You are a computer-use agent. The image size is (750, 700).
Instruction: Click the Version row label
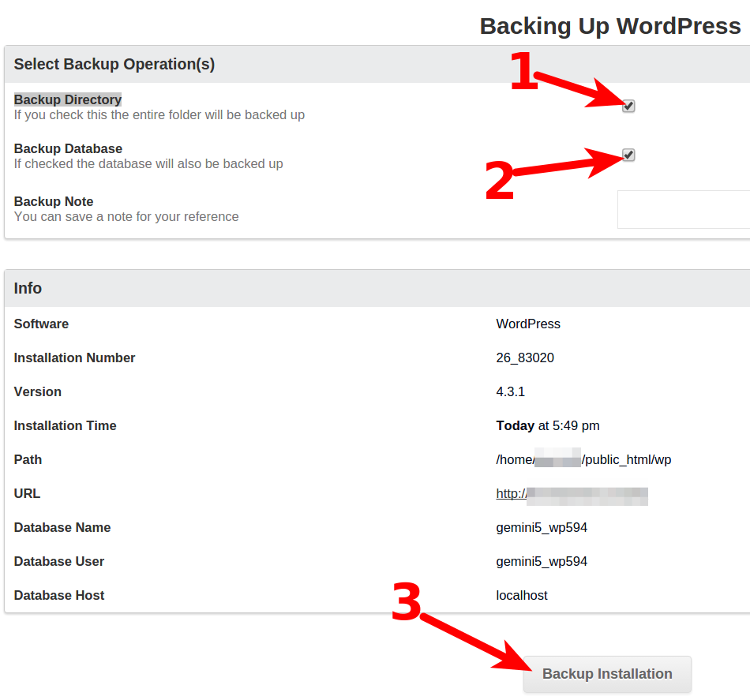(x=37, y=391)
